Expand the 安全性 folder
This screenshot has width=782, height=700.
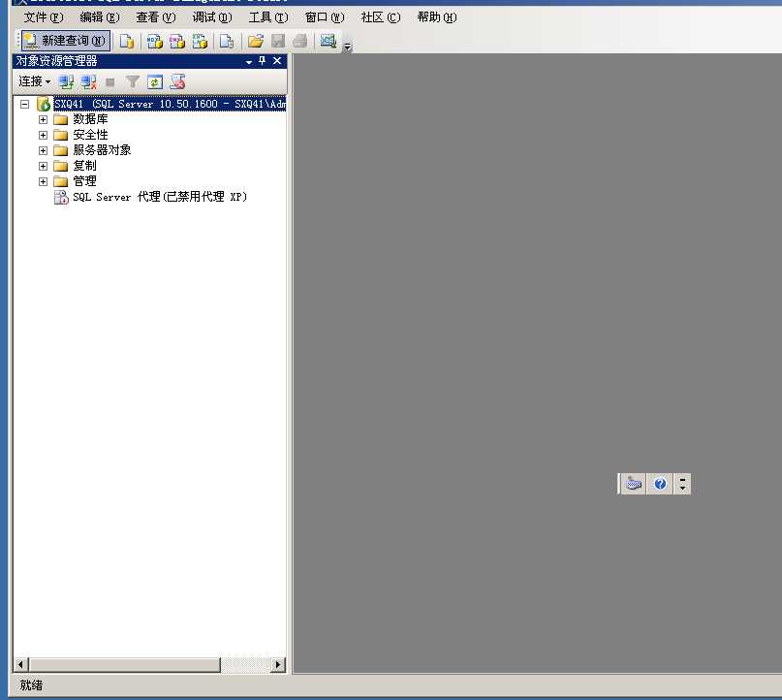point(43,135)
